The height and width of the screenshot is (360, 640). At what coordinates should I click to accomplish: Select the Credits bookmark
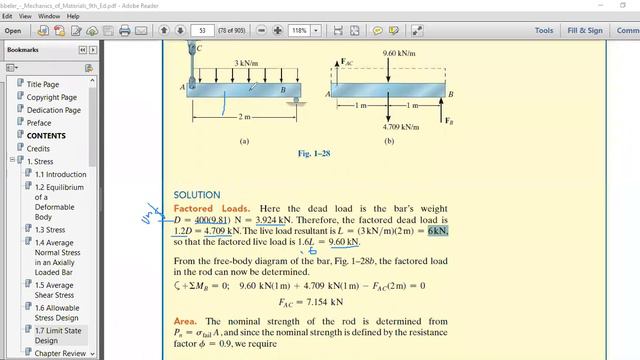pos(38,149)
